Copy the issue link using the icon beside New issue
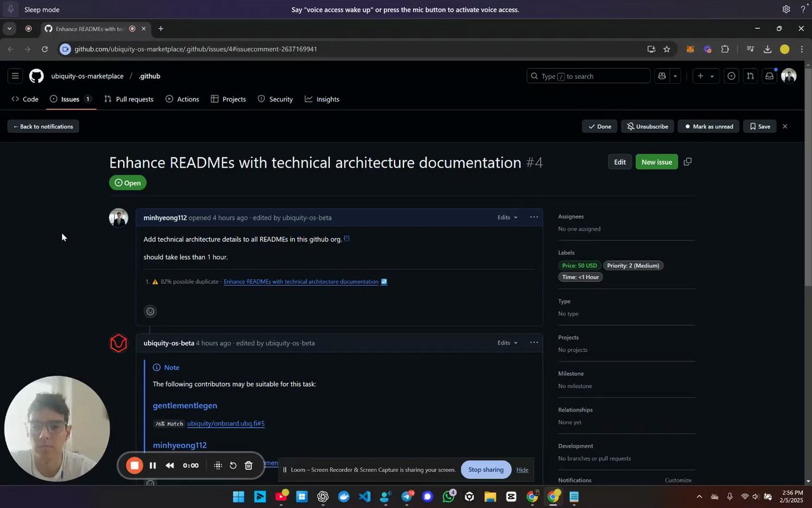The height and width of the screenshot is (508, 812). 688,162
